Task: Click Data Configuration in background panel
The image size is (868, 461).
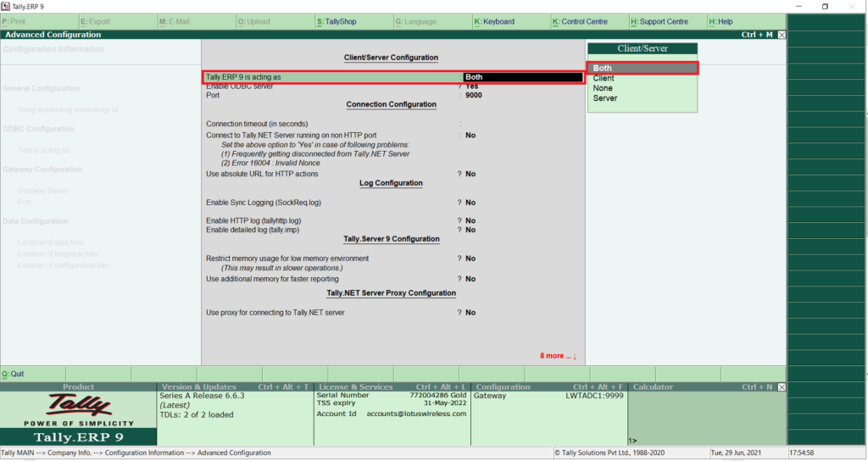Action: coord(36,221)
